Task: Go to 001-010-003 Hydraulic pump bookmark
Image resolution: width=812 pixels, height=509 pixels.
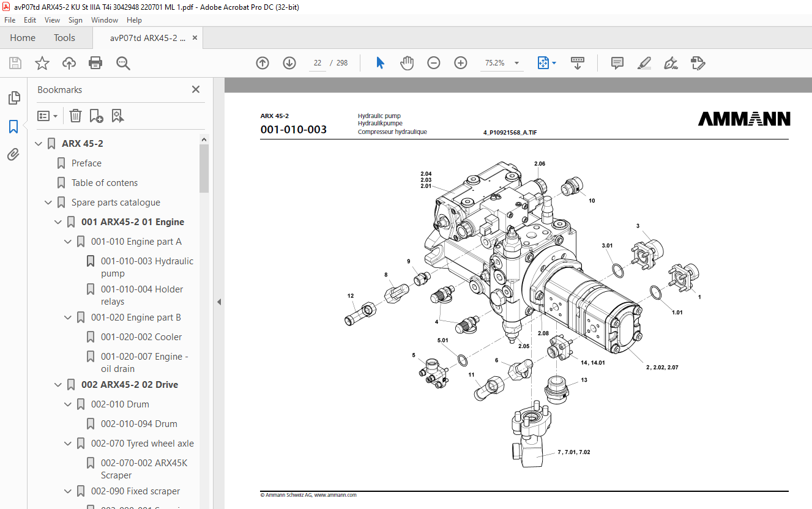Action: [147, 267]
